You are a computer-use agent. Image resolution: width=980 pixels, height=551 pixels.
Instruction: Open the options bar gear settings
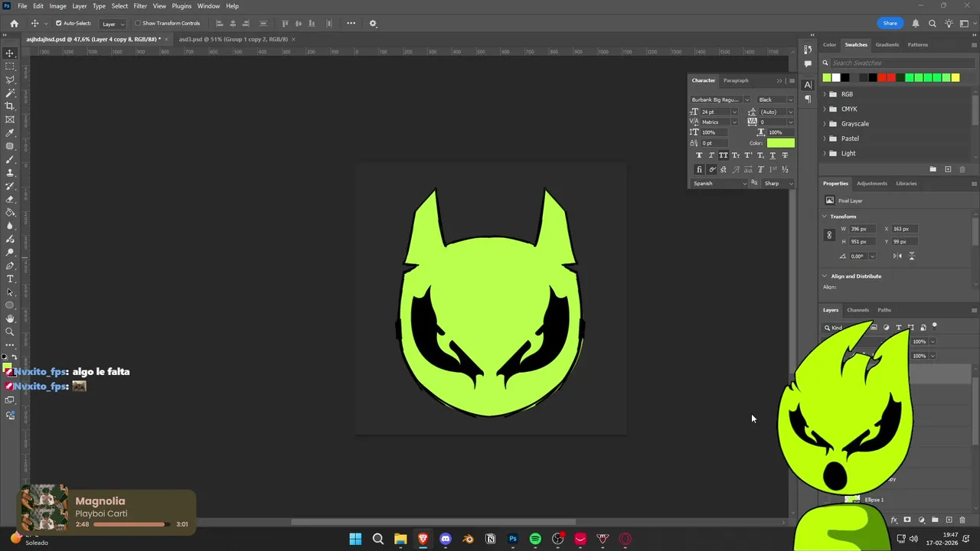coord(373,24)
